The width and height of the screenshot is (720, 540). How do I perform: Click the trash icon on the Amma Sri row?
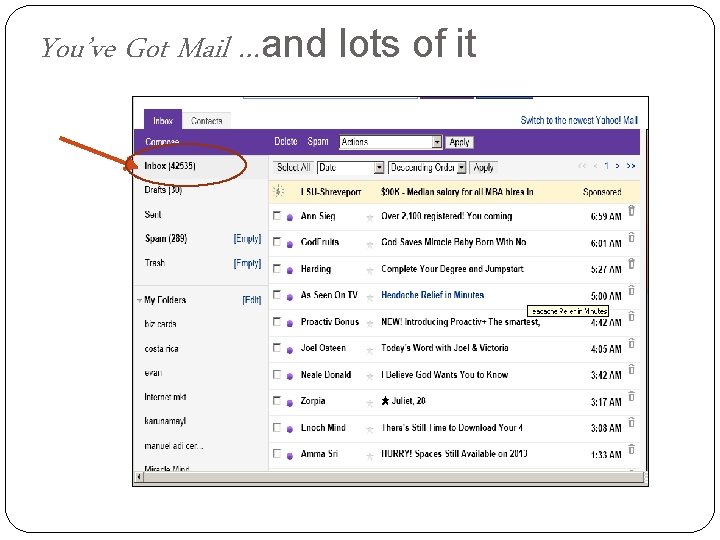click(x=631, y=449)
